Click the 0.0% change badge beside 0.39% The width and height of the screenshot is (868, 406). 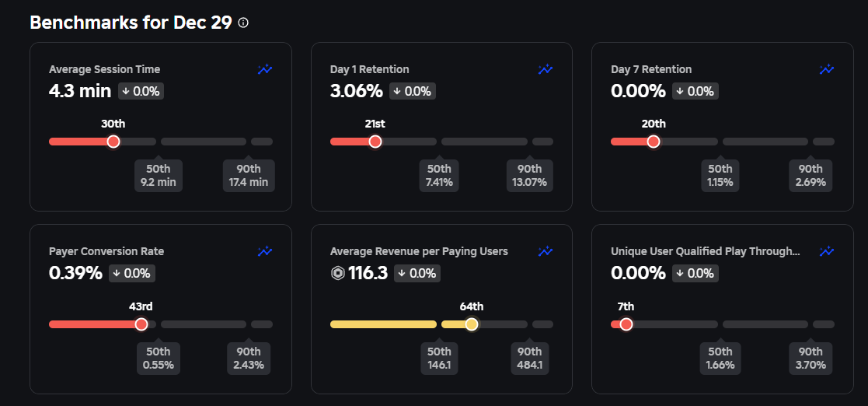131,273
